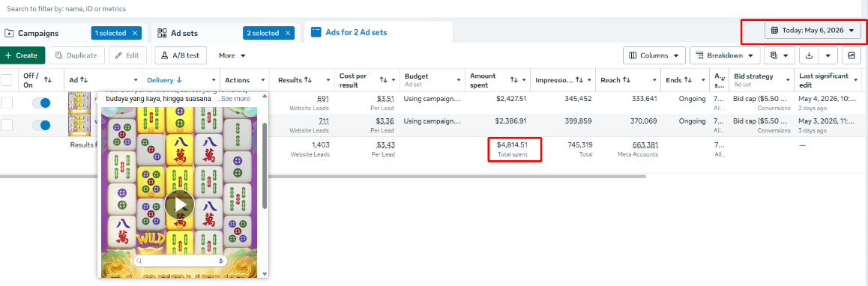The image size is (868, 286).
Task: Open the share/charts view icon button
Action: [x=852, y=55]
